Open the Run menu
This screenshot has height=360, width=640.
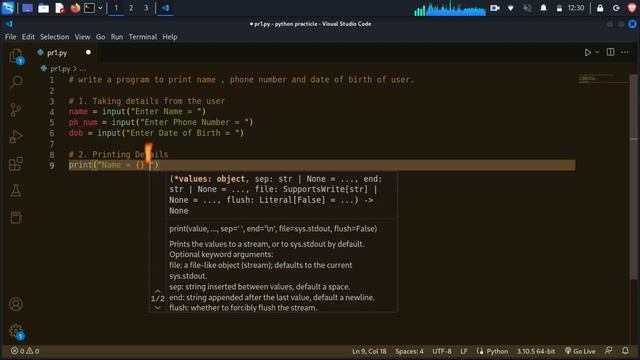[x=117, y=37]
